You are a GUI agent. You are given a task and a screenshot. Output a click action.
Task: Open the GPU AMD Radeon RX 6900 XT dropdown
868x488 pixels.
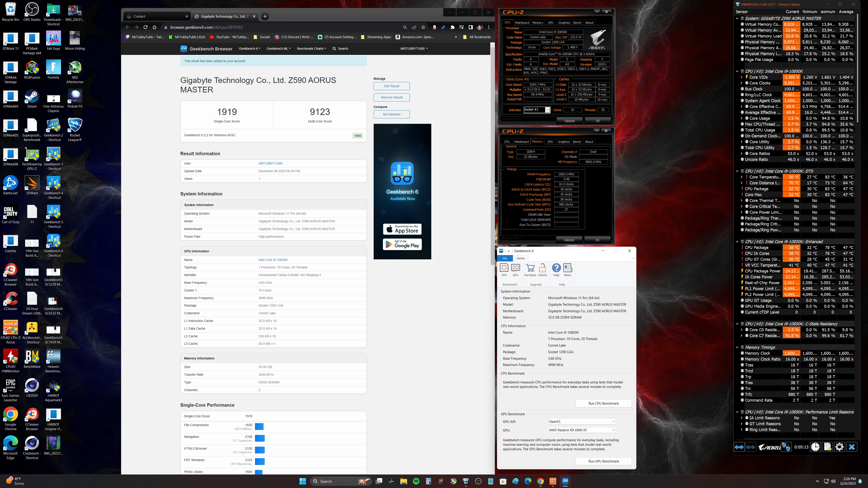[582, 430]
